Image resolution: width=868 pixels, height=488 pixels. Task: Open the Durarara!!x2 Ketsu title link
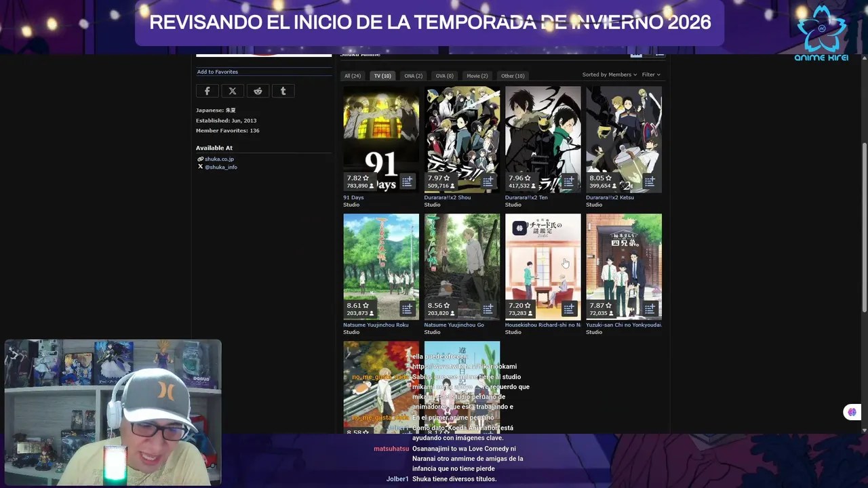[610, 197]
